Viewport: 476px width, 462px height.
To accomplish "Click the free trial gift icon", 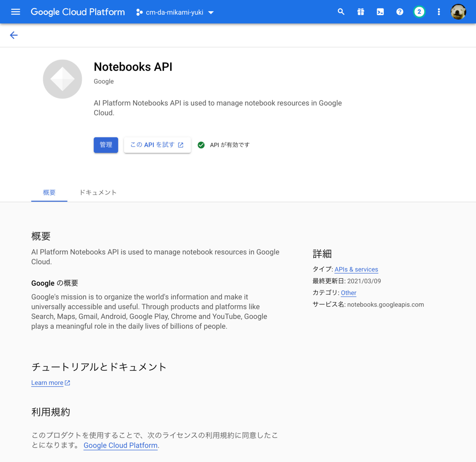I will coord(361,12).
